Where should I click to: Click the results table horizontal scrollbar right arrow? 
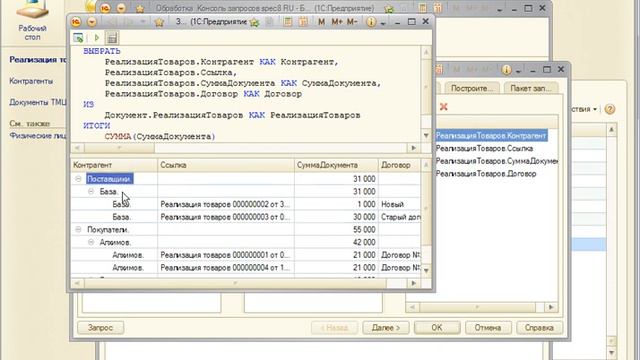[x=413, y=283]
